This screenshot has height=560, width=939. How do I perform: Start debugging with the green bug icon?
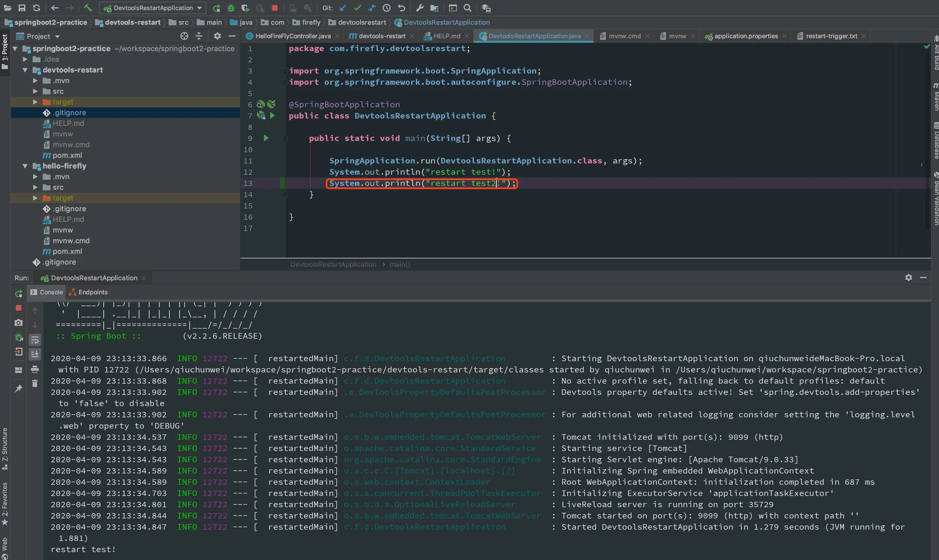point(231,8)
